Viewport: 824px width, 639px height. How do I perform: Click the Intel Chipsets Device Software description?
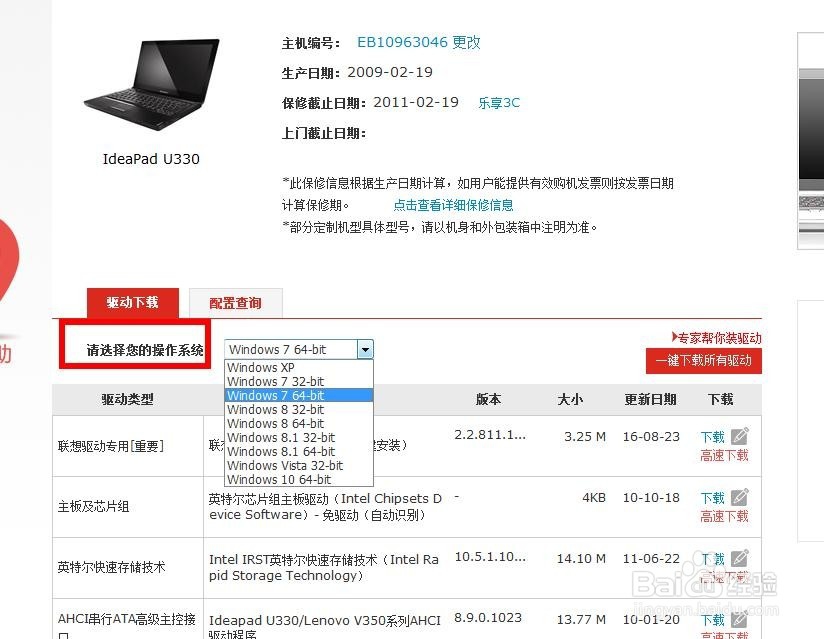point(325,507)
